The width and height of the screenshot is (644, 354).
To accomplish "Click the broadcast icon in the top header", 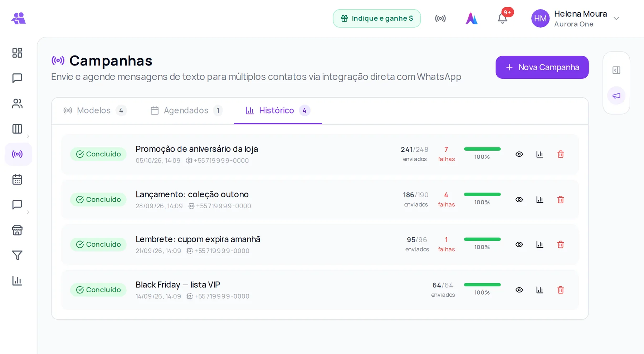I will point(440,18).
